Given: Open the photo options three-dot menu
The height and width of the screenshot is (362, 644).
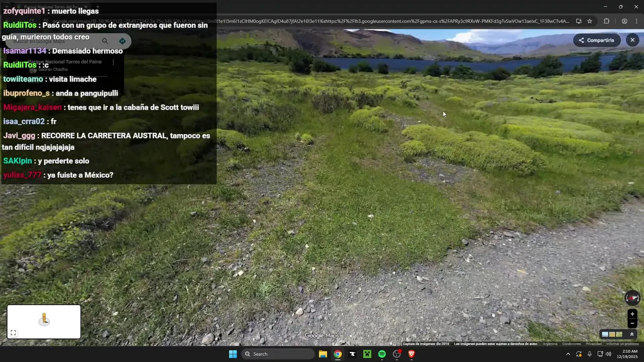Looking at the screenshot, I should tap(113, 62).
